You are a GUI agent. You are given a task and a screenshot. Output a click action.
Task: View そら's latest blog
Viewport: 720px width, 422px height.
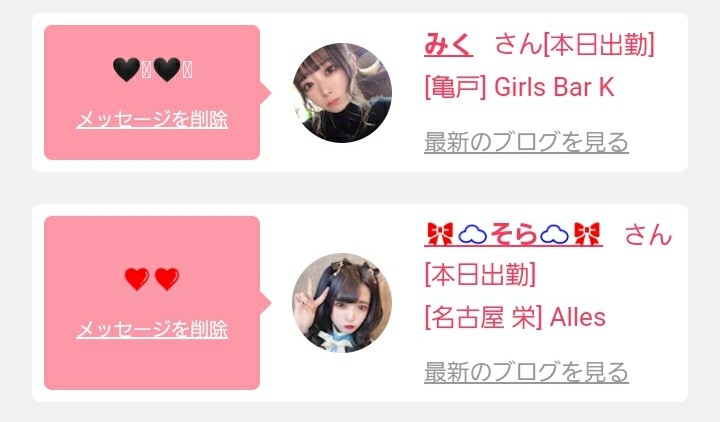pyautogui.click(x=526, y=372)
